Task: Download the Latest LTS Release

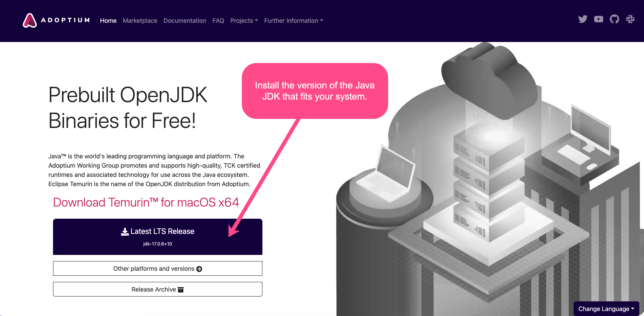Action: (x=158, y=237)
